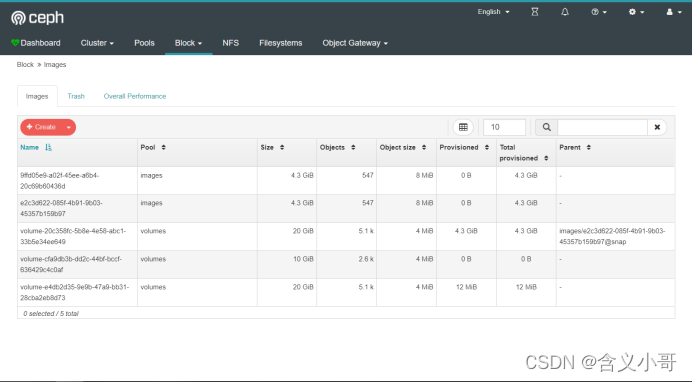Expand the Block menu
The width and height of the screenshot is (692, 382).
pos(188,43)
